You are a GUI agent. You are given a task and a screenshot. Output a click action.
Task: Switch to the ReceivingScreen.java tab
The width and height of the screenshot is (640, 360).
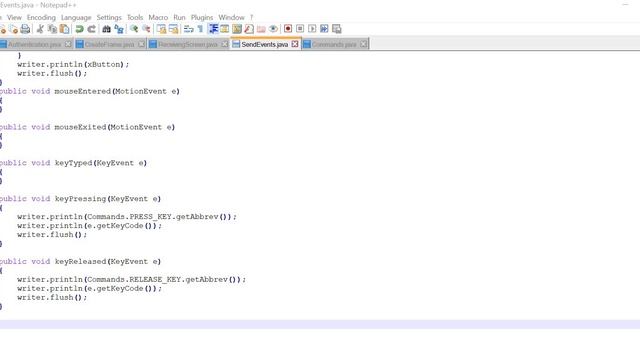pos(188,44)
